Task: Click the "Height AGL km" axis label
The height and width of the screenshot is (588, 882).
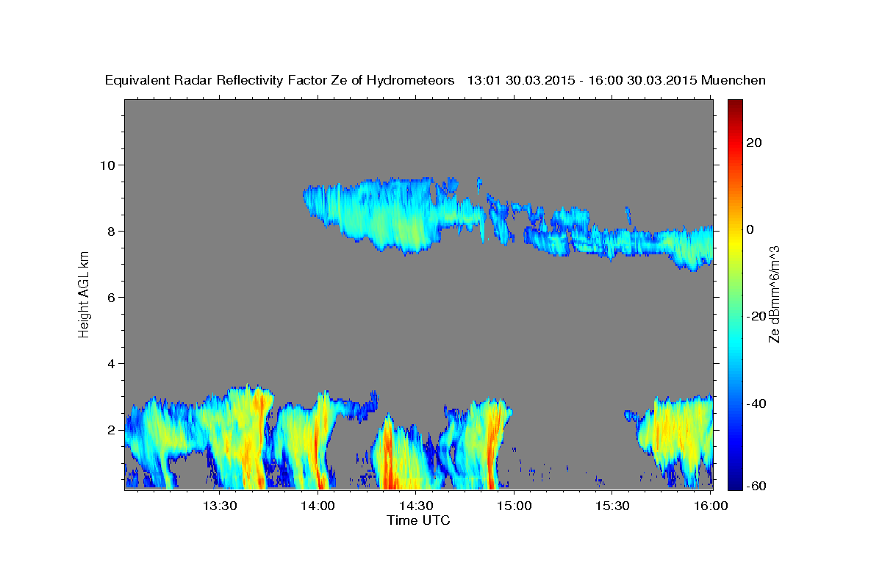Action: [x=85, y=294]
